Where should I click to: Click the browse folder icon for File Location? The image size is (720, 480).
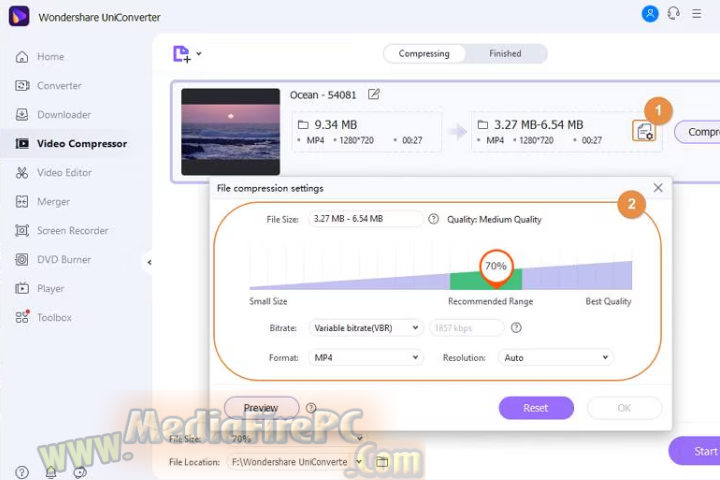pyautogui.click(x=382, y=462)
